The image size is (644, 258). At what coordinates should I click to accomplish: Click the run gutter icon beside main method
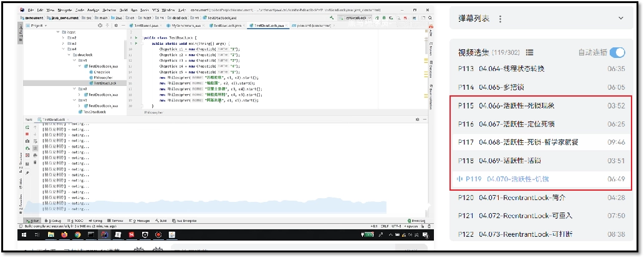point(135,43)
